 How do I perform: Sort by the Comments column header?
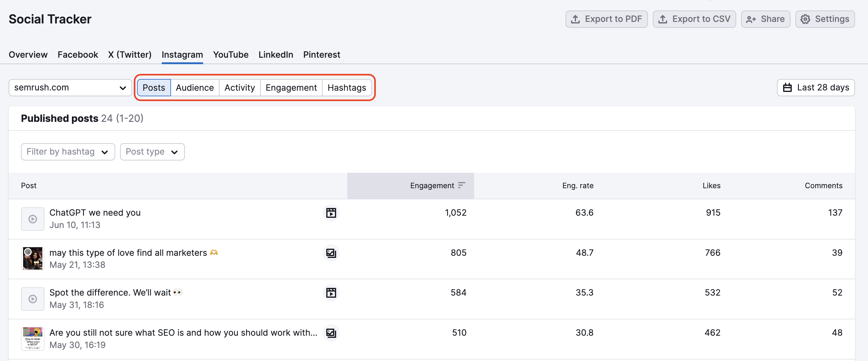pyautogui.click(x=824, y=185)
